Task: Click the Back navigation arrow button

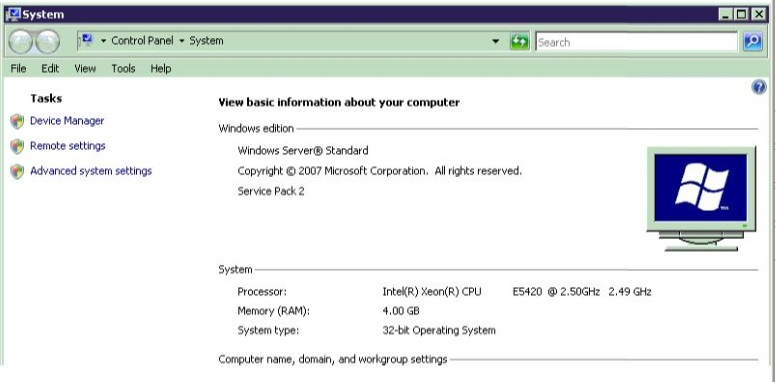Action: coord(21,42)
